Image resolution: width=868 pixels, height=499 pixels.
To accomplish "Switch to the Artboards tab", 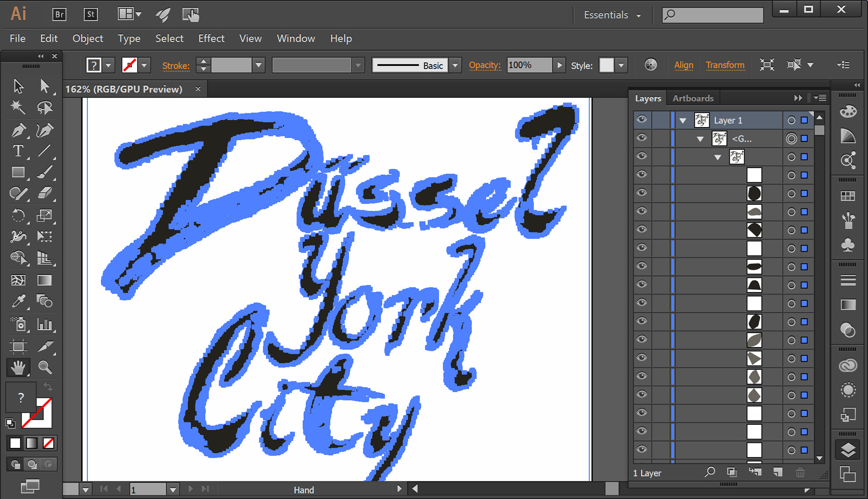I will click(693, 98).
